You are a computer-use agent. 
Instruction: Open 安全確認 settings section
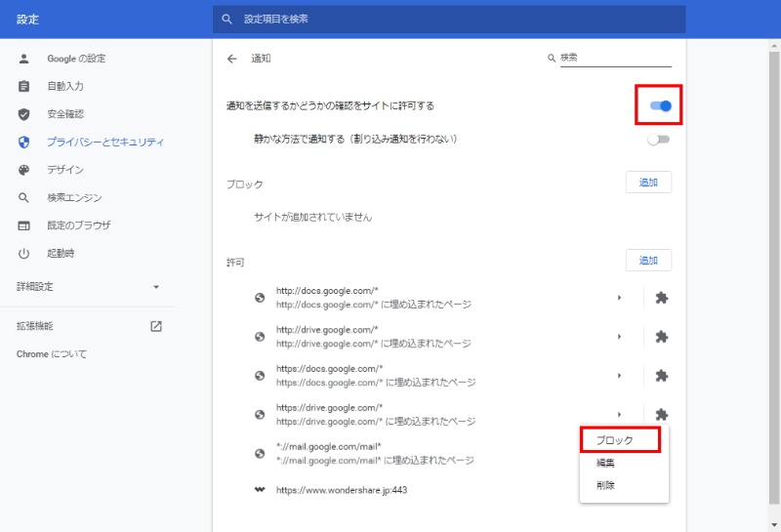tap(65, 114)
